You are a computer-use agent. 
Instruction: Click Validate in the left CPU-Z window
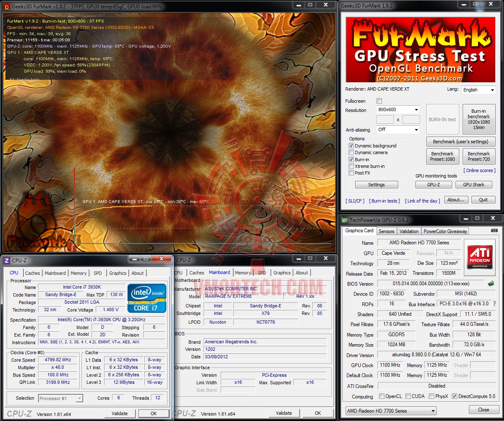click(120, 413)
